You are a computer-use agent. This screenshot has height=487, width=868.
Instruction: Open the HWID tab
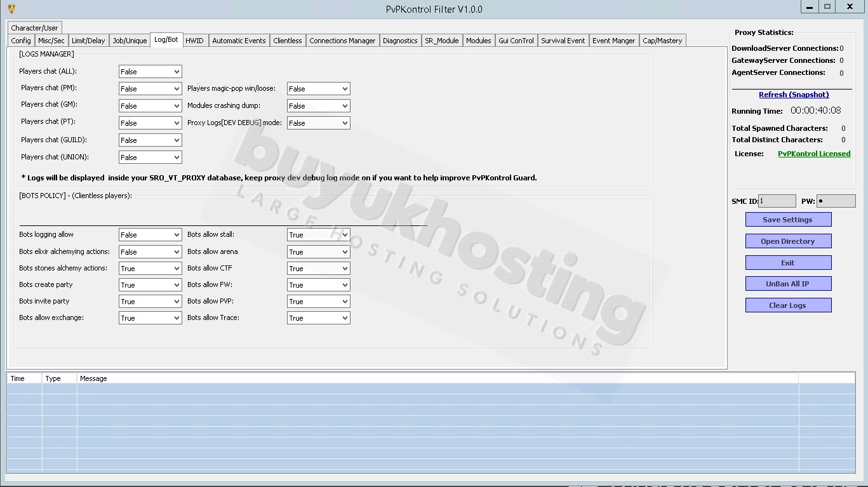click(x=194, y=41)
